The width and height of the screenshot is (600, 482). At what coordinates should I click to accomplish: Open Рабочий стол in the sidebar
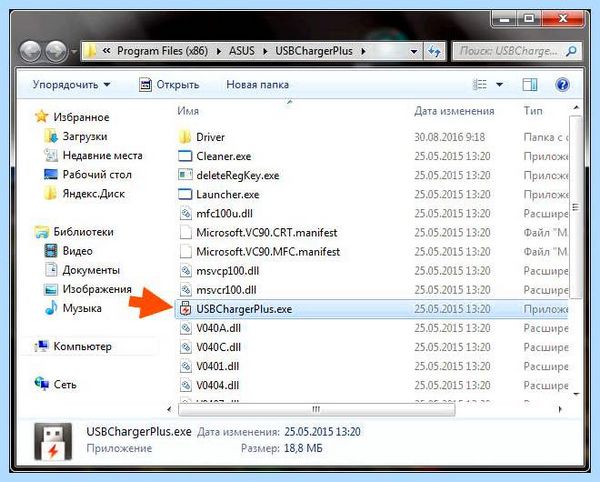point(97,174)
